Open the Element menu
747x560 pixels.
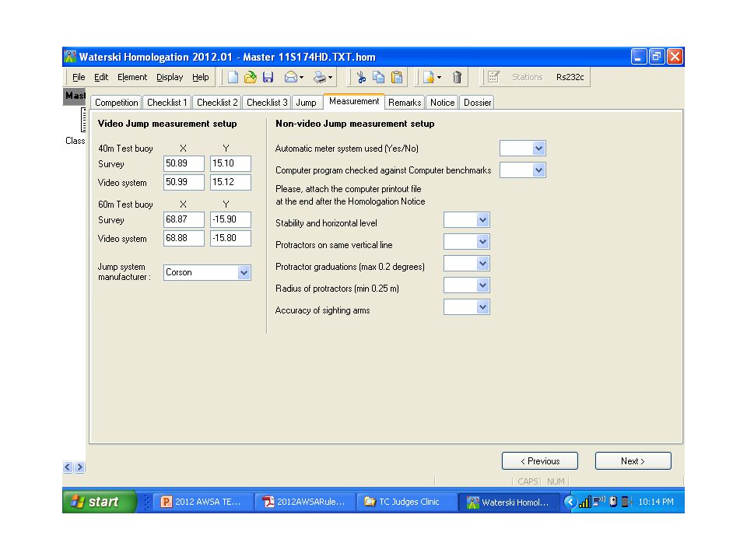tap(132, 77)
